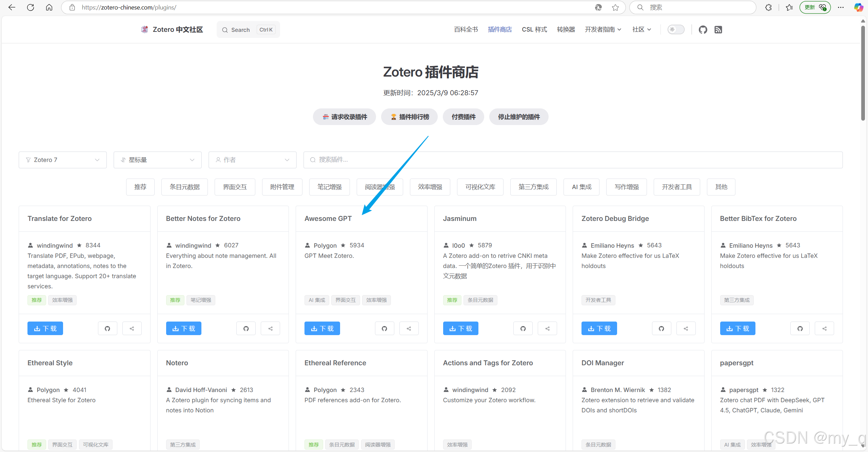Open GitHub page for Awesome GPT
Viewport: 868px width, 452px height.
pyautogui.click(x=384, y=328)
